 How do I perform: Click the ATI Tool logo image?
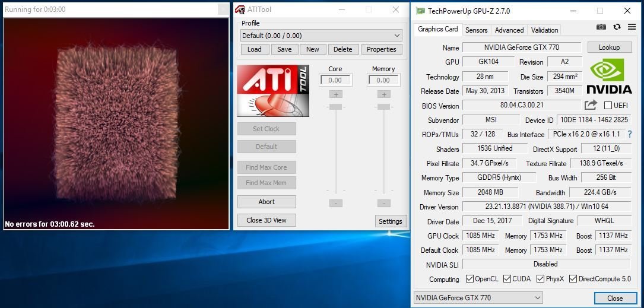click(x=273, y=91)
